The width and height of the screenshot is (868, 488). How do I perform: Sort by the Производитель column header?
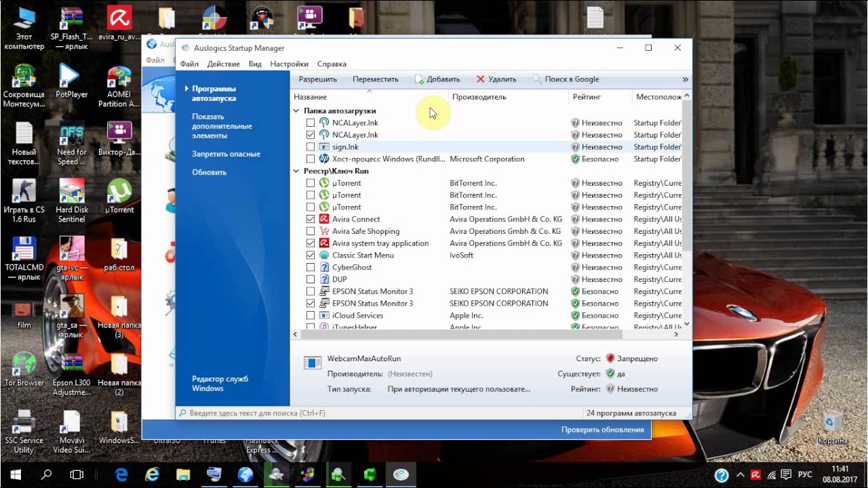(508, 97)
